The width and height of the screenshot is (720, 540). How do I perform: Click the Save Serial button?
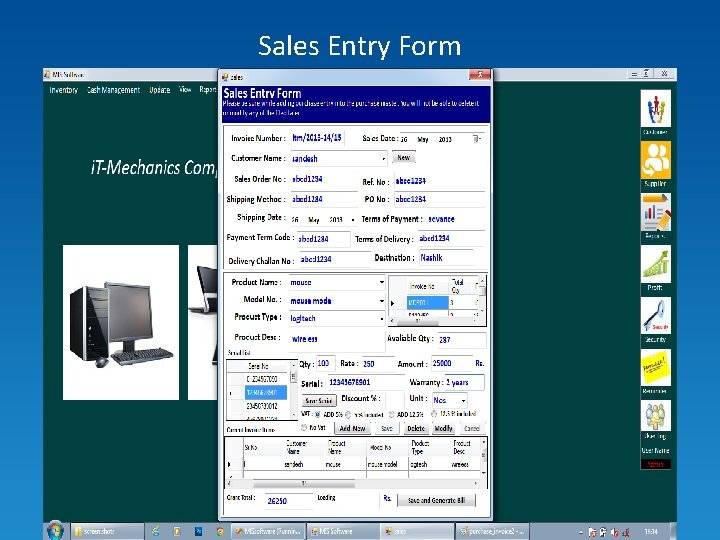pos(319,400)
